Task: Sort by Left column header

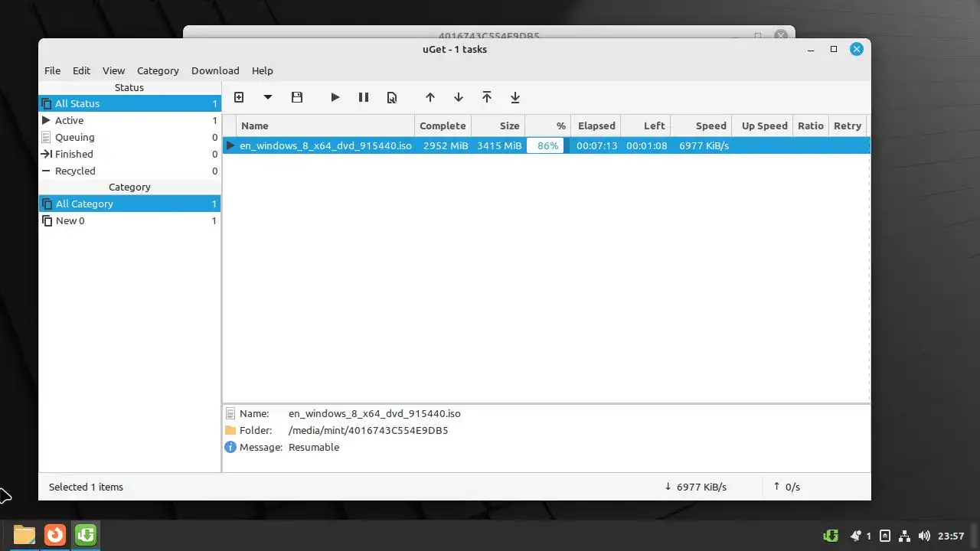Action: 645,126
